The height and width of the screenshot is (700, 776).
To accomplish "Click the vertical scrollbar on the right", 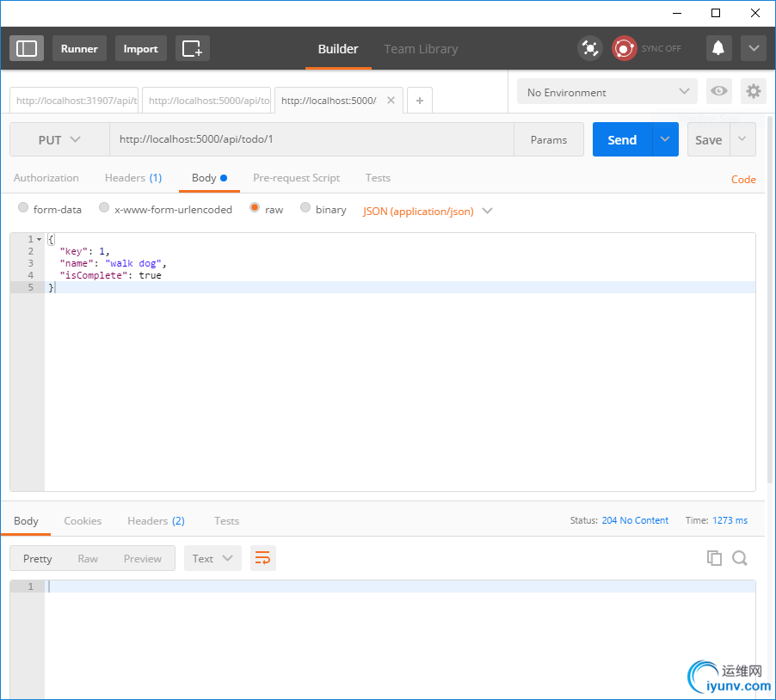I will [x=769, y=299].
